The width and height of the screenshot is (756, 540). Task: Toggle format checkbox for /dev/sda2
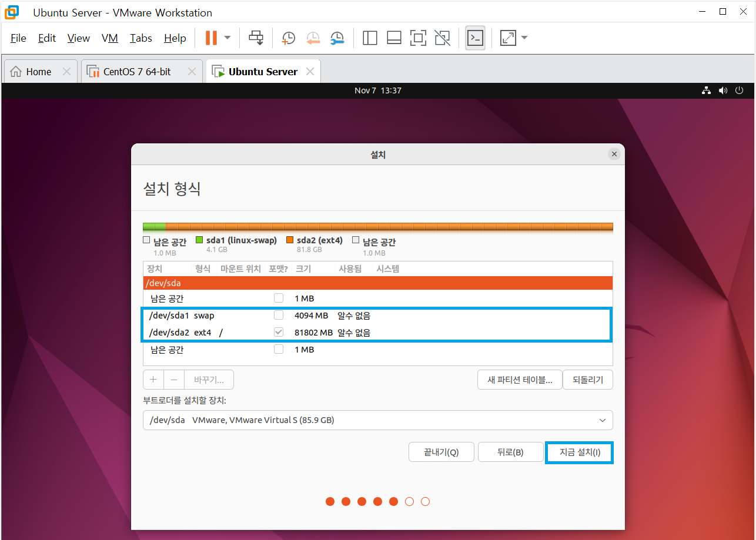pos(279,333)
